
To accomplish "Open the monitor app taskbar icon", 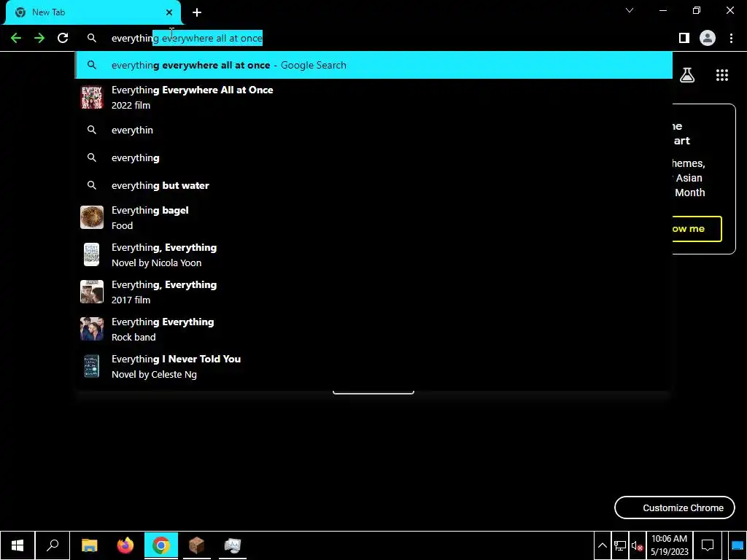I will pos(233,545).
